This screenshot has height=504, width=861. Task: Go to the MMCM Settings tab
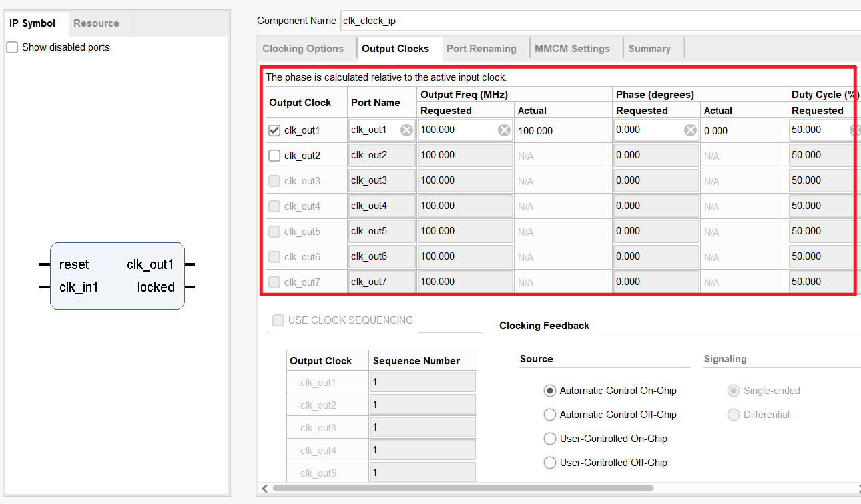pos(572,49)
